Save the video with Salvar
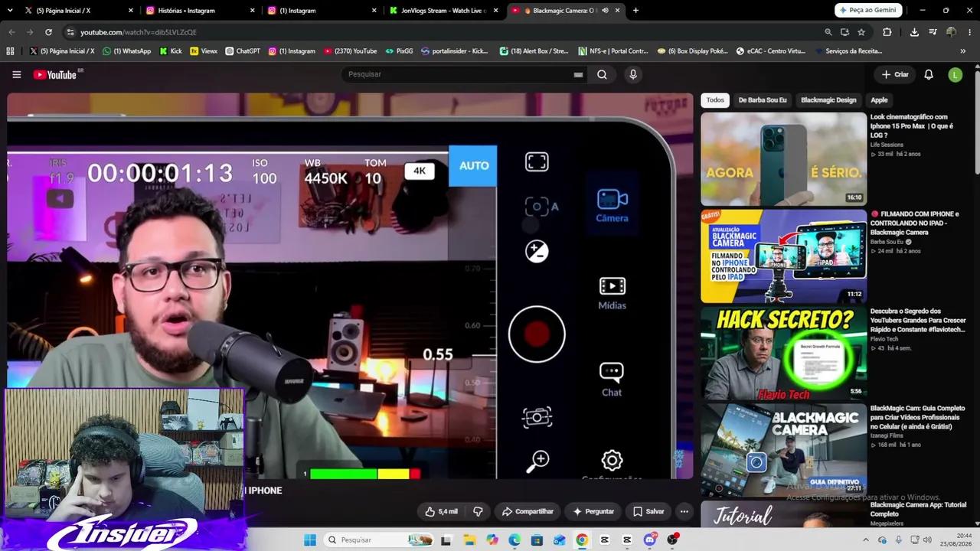 [x=648, y=511]
